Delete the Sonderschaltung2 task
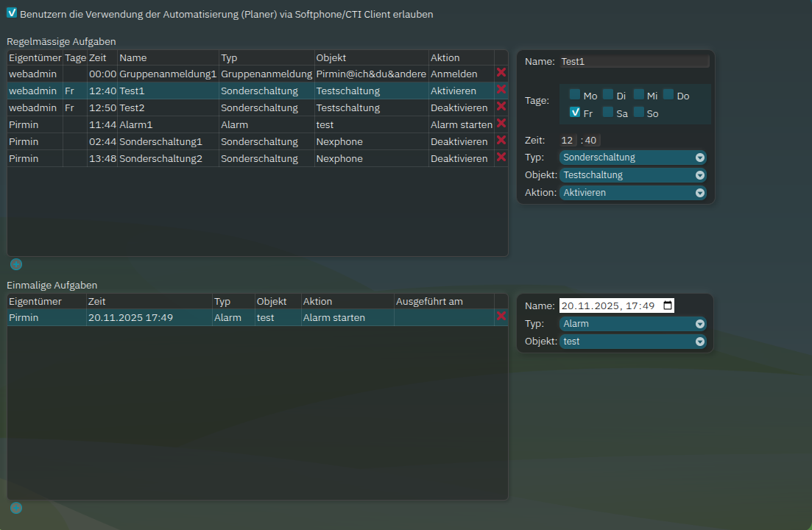This screenshot has width=812, height=530. point(501,158)
